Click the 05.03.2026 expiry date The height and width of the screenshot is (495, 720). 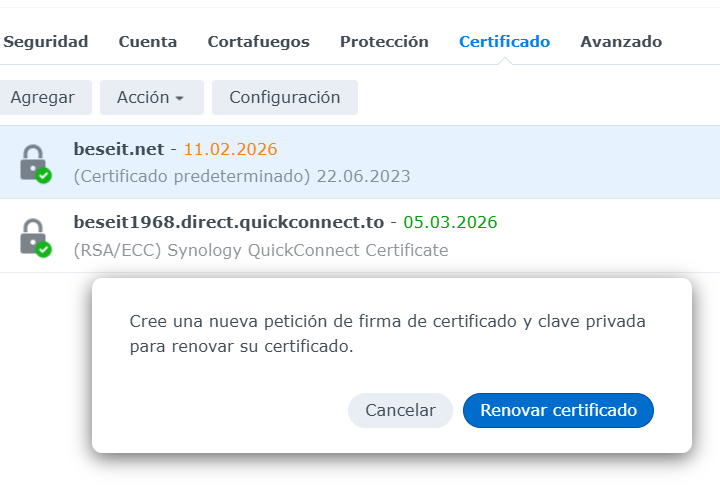pyautogui.click(x=450, y=222)
